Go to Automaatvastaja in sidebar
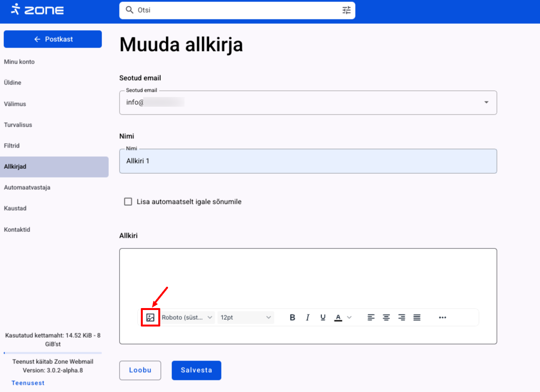Screen dimensions: 540x392 click(x=27, y=187)
